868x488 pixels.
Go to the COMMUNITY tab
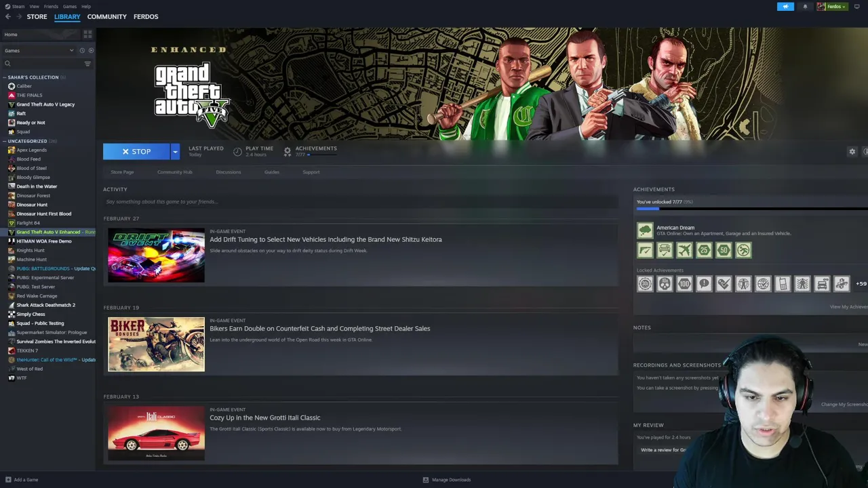coord(106,17)
